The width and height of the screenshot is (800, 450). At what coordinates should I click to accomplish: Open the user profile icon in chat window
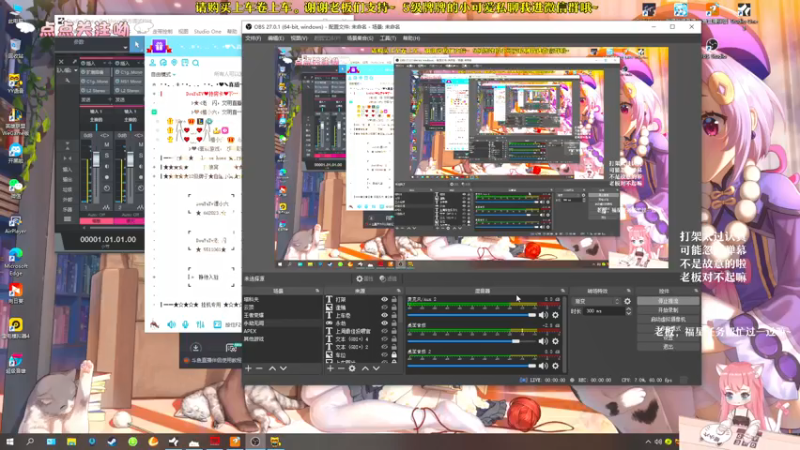pyautogui.click(x=153, y=63)
